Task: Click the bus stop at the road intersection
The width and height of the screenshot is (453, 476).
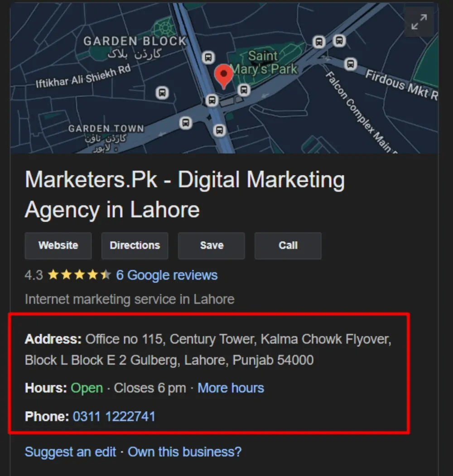Action: pos(212,100)
